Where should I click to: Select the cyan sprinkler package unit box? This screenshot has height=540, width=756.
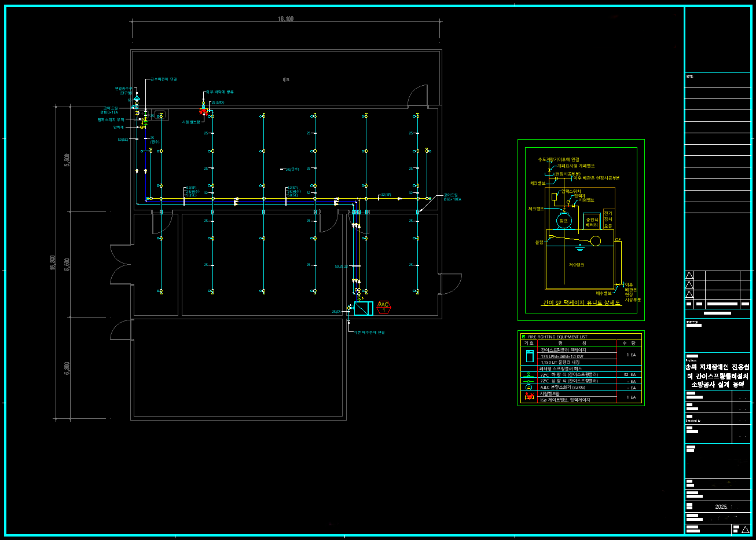[364, 309]
